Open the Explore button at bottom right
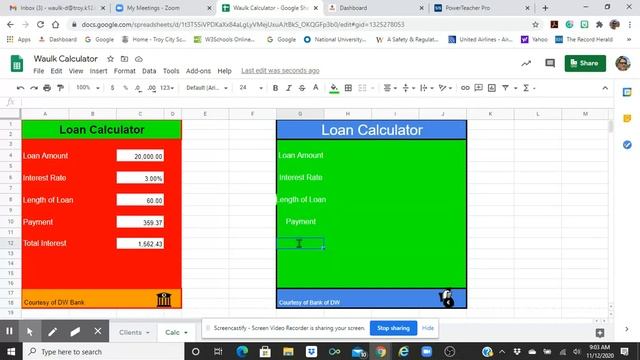This screenshot has height=360, width=640. pos(600,333)
